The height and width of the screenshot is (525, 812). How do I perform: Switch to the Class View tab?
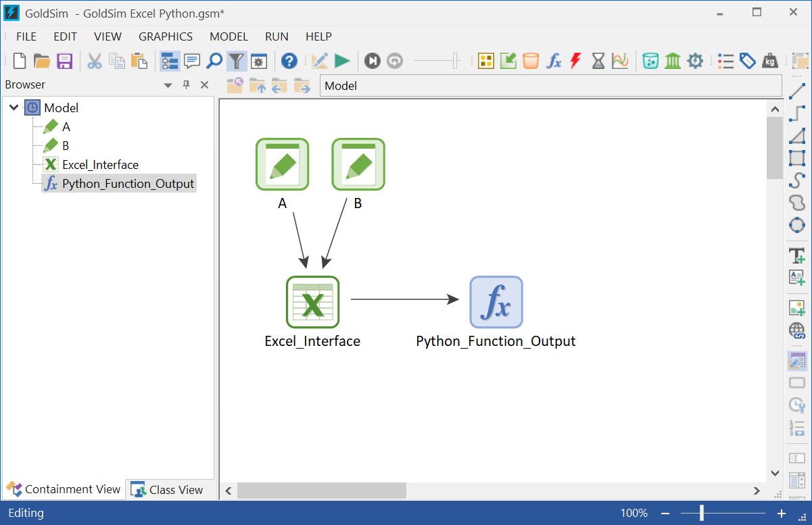click(x=168, y=490)
